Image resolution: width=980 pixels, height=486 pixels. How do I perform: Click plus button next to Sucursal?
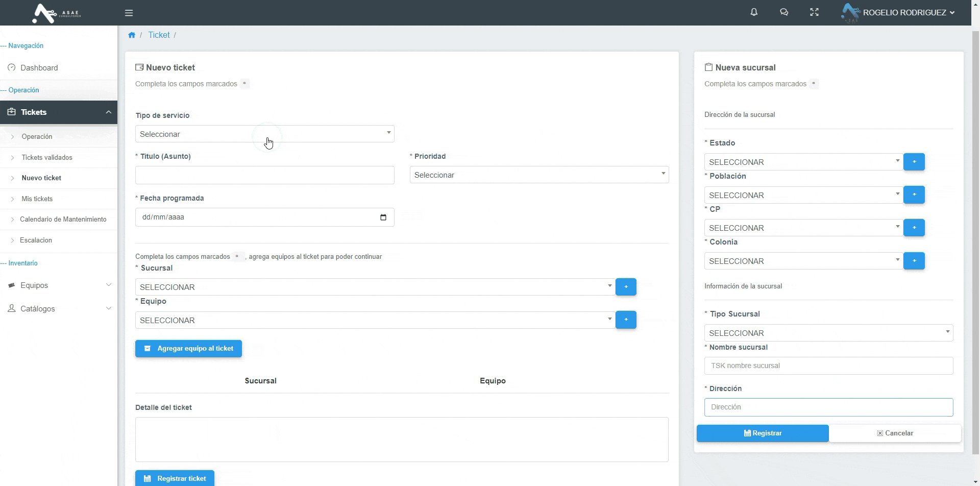click(x=626, y=287)
